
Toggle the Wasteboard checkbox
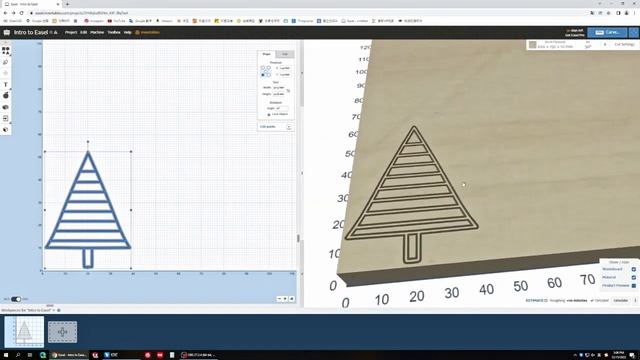click(633, 269)
